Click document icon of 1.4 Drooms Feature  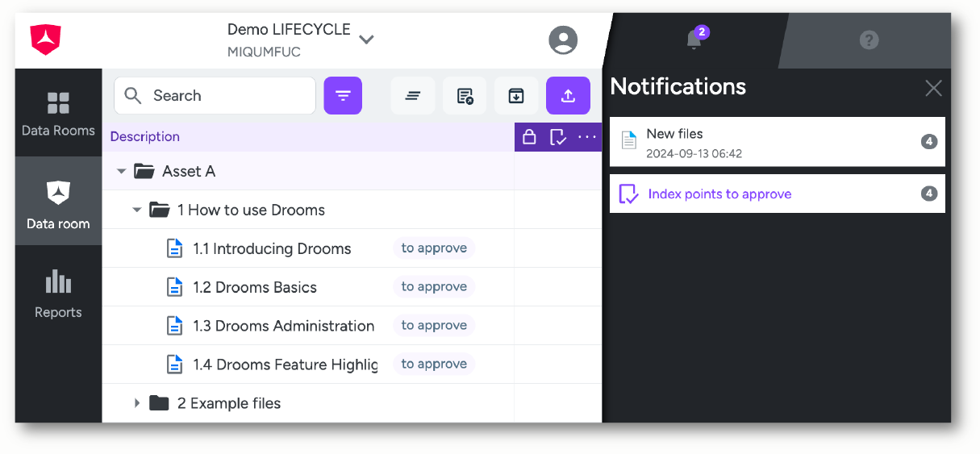tap(174, 364)
